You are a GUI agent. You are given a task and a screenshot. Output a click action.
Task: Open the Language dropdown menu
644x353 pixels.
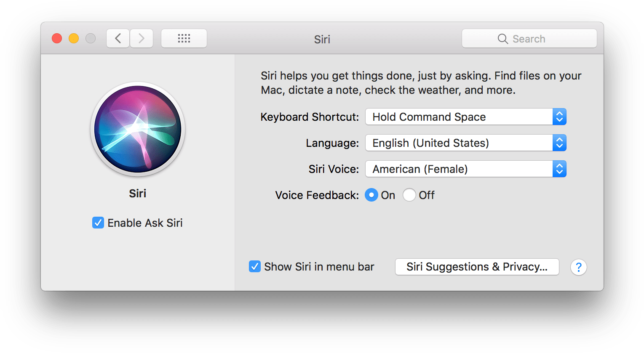(466, 143)
